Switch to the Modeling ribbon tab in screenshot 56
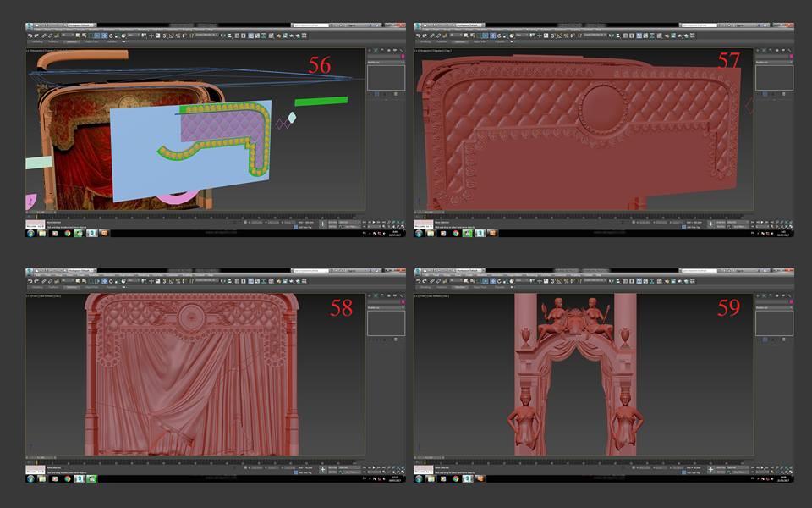This screenshot has width=812, height=508. click(37, 41)
